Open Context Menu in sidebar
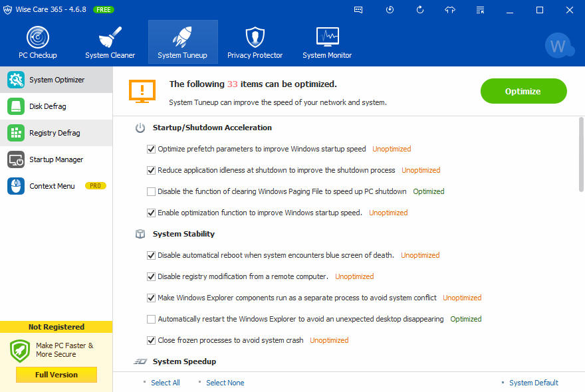 (57, 186)
